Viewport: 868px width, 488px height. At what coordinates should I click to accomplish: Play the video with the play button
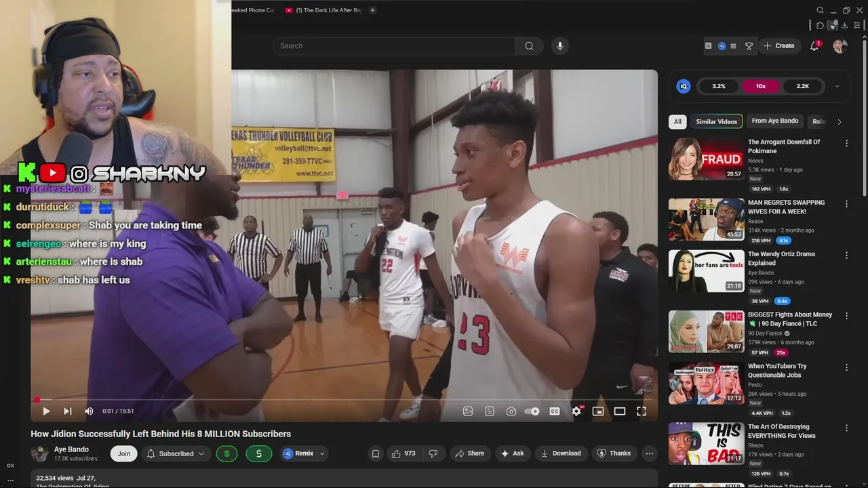(x=46, y=411)
